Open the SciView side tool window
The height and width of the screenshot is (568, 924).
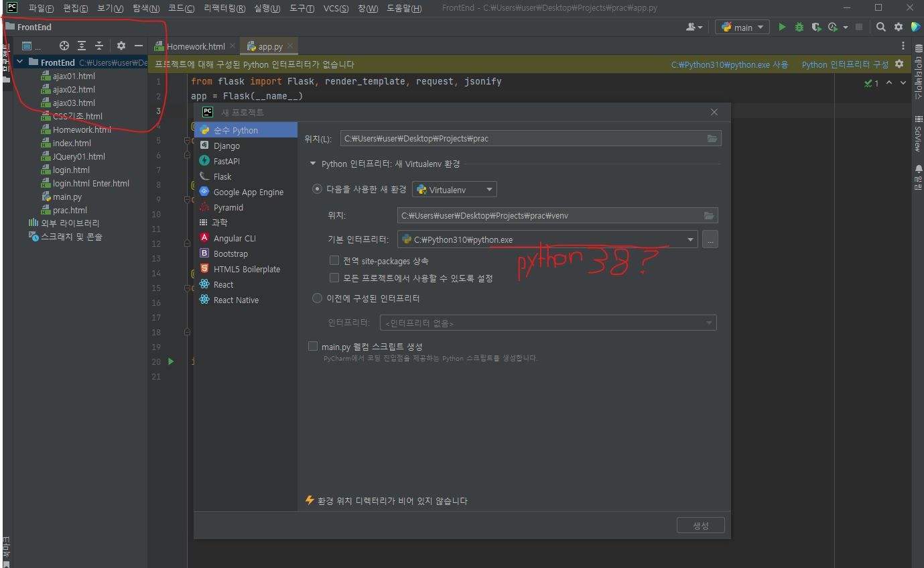(x=918, y=133)
